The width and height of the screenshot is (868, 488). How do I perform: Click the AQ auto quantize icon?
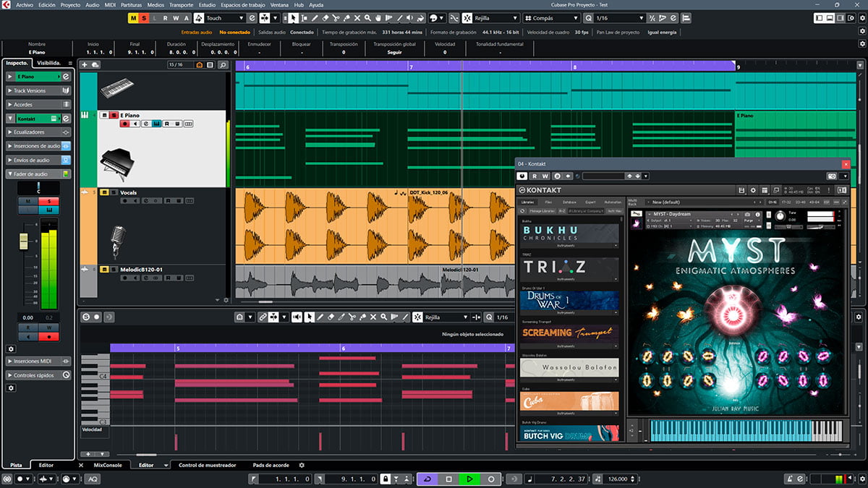(x=94, y=479)
